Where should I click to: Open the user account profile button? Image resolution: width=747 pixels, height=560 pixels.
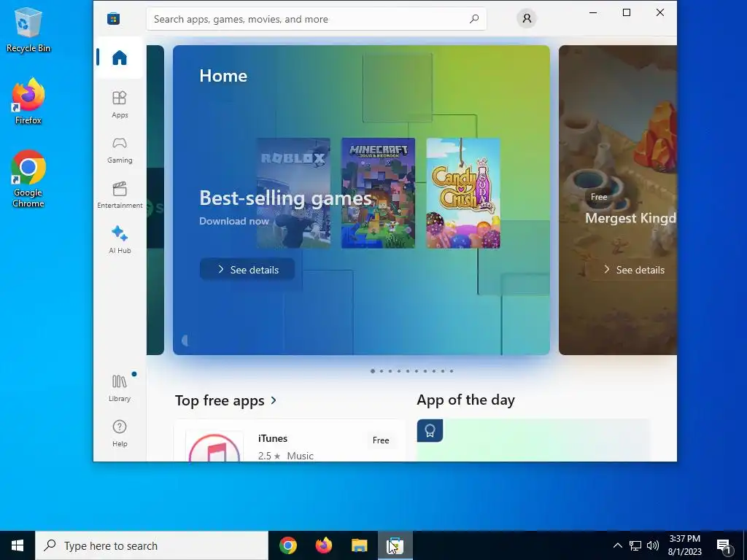coord(527,18)
